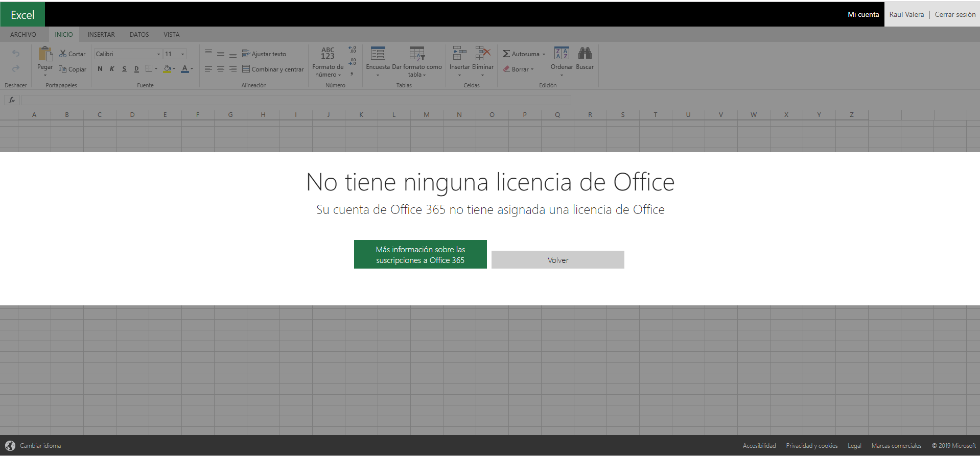Click the Volver button

[558, 260]
